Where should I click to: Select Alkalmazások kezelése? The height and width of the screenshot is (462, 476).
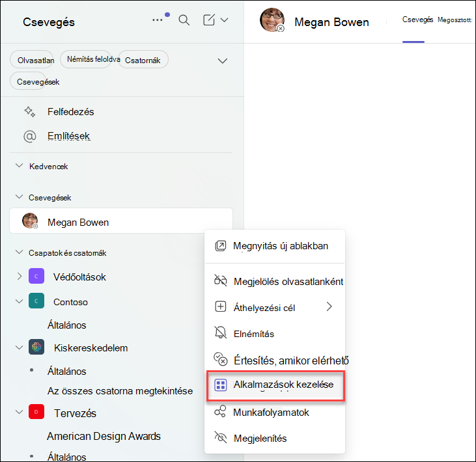[275, 385]
